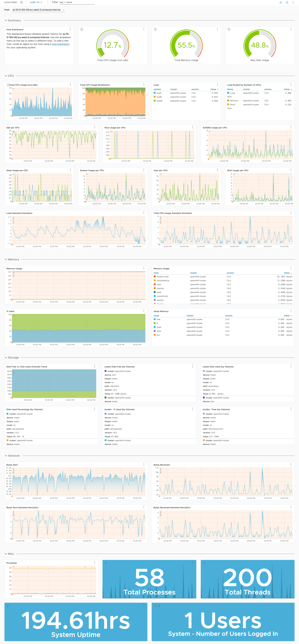The width and height of the screenshot is (299, 644).
Task: Click link icon on Total Threads tile
Action: tap(204, 563)
